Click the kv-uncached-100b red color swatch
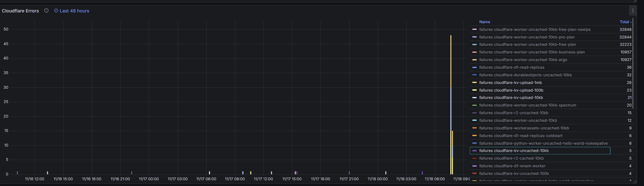Viewport: 644px width, 186px height. 475,174
